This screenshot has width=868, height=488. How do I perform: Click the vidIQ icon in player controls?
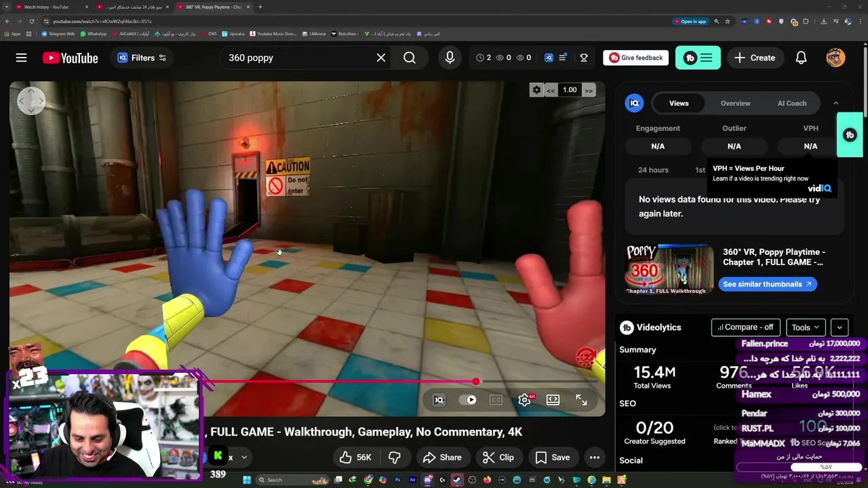439,400
